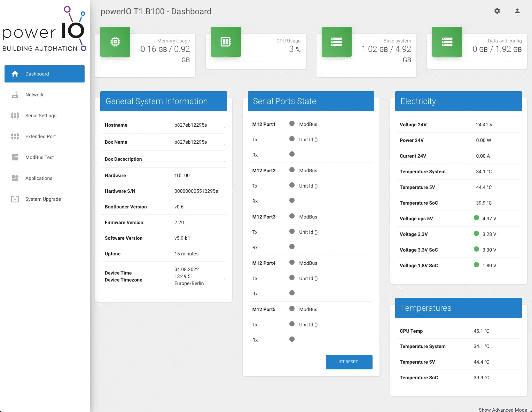Click the Data and config storage icon
532x412 pixels.
(447, 42)
